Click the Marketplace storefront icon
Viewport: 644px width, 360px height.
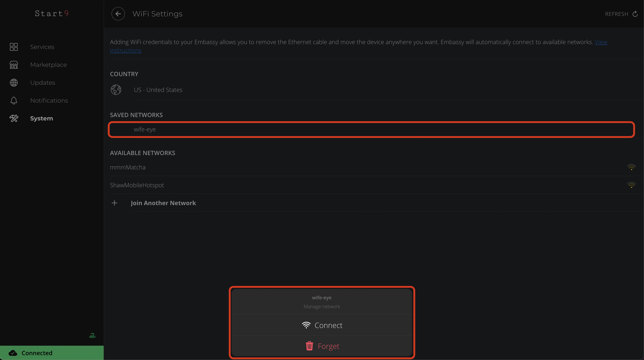click(x=14, y=65)
